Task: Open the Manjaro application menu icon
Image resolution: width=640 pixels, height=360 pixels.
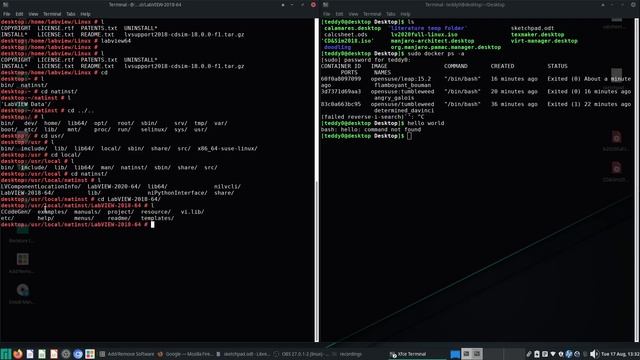Action: point(6,354)
